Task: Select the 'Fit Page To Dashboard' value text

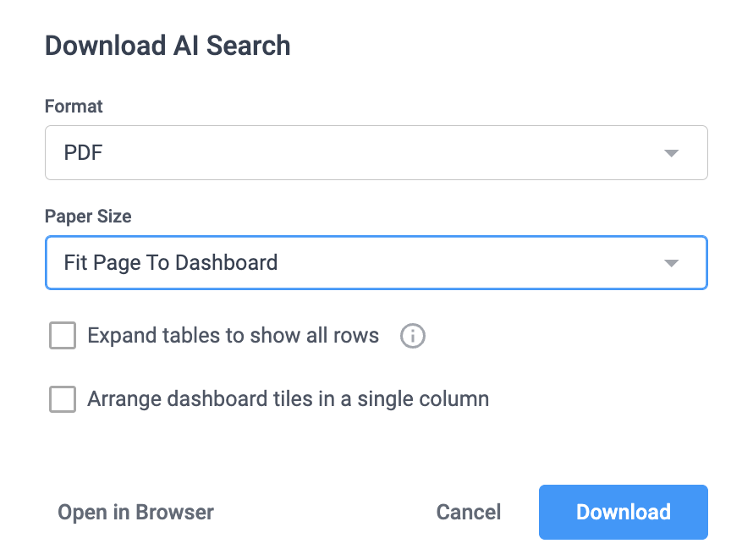Action: coord(171,263)
